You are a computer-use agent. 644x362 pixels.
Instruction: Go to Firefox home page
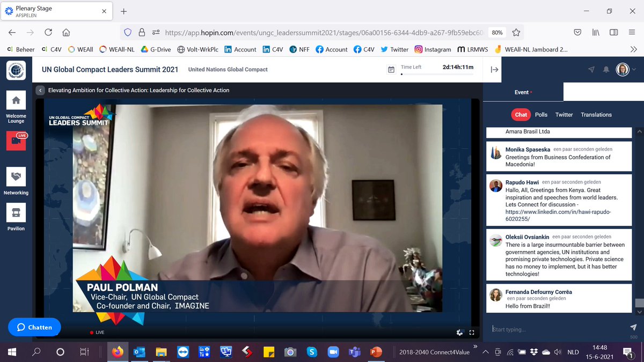pos(66,32)
